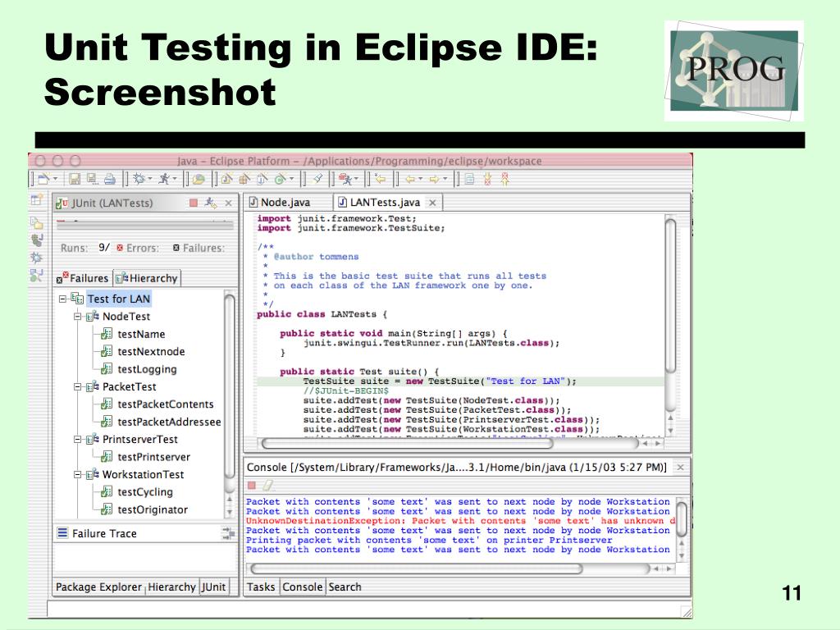Jump to Next Problem toolbar icon
This screenshot has height=630, width=840.
pyautogui.click(x=487, y=179)
